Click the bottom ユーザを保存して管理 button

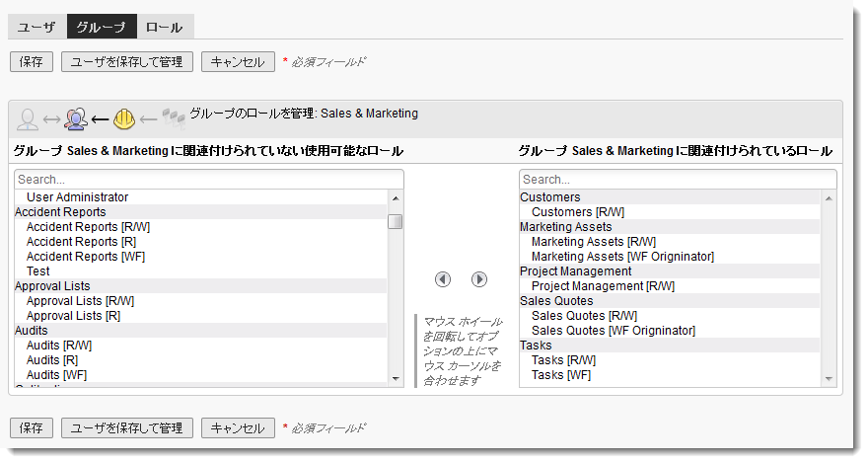point(127,427)
